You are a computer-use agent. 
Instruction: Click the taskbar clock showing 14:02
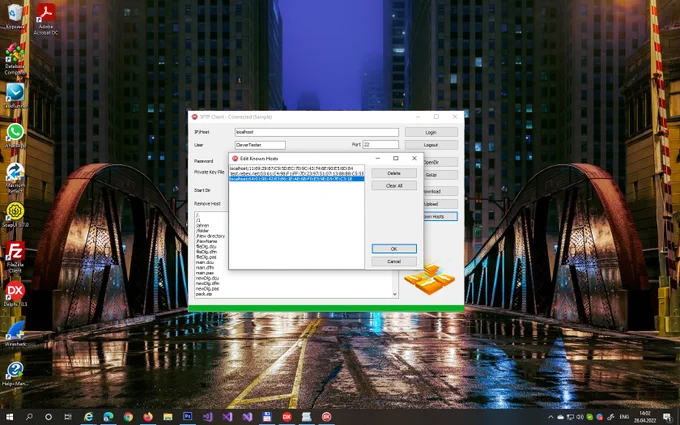[x=644, y=417]
